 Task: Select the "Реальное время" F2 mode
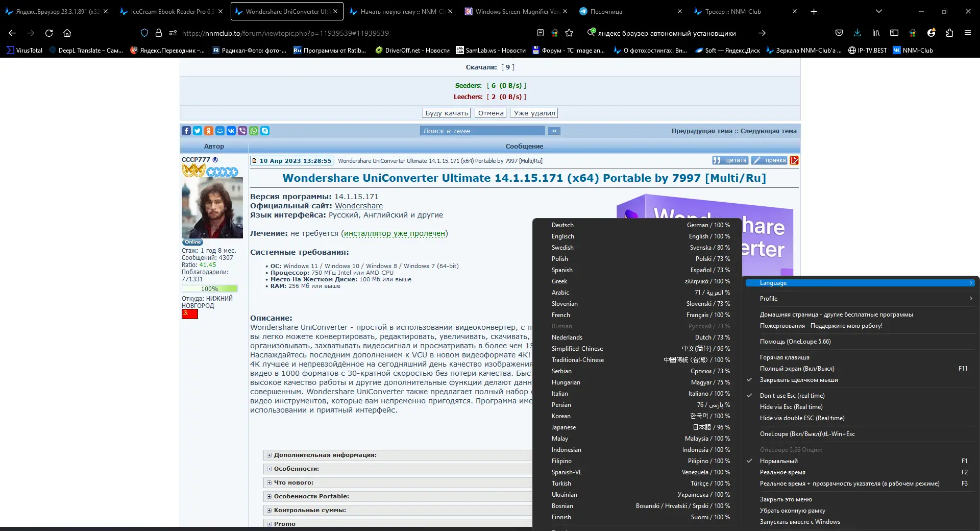tap(859, 472)
